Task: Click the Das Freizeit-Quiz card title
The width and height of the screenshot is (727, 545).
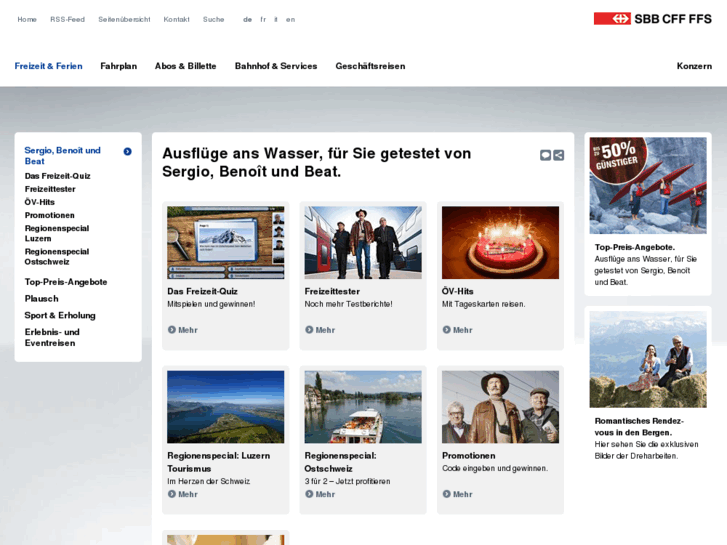Action: coord(203,291)
